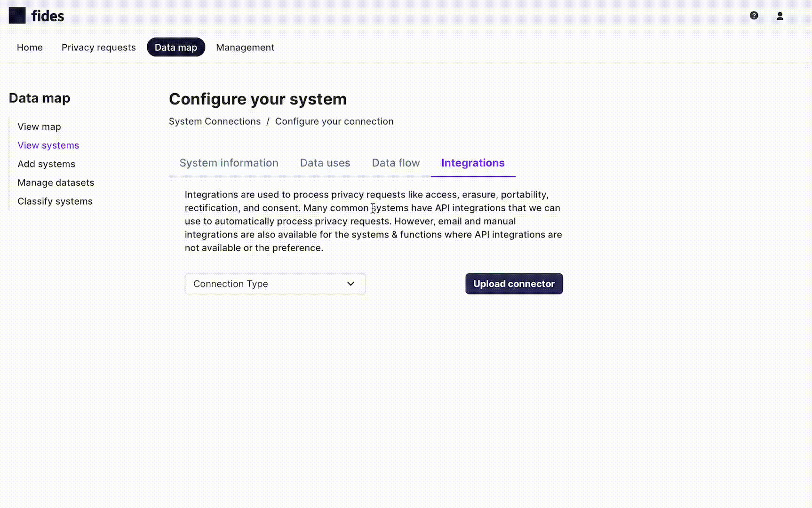Click the Configure your connection breadcrumb
Image resolution: width=812 pixels, height=508 pixels.
coord(334,121)
